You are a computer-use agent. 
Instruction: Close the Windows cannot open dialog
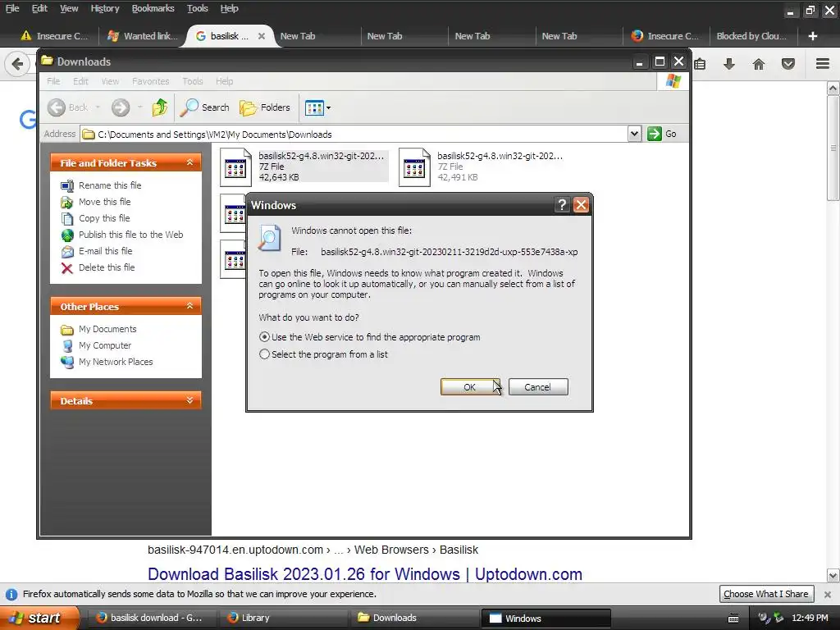click(x=582, y=204)
